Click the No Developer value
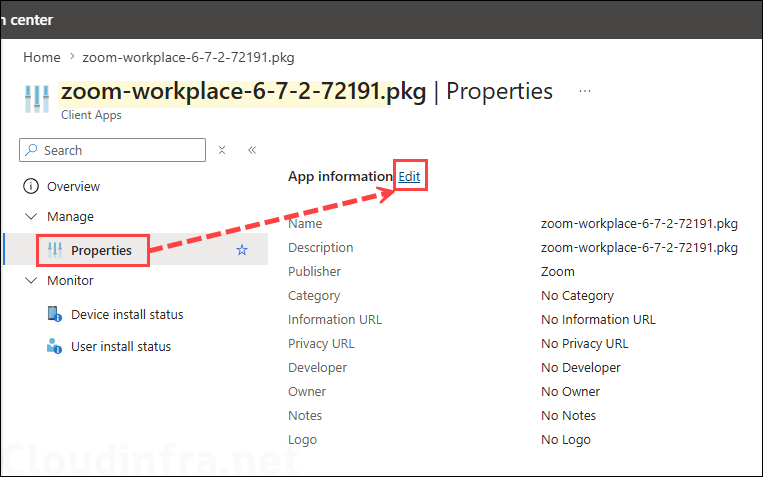 581,367
